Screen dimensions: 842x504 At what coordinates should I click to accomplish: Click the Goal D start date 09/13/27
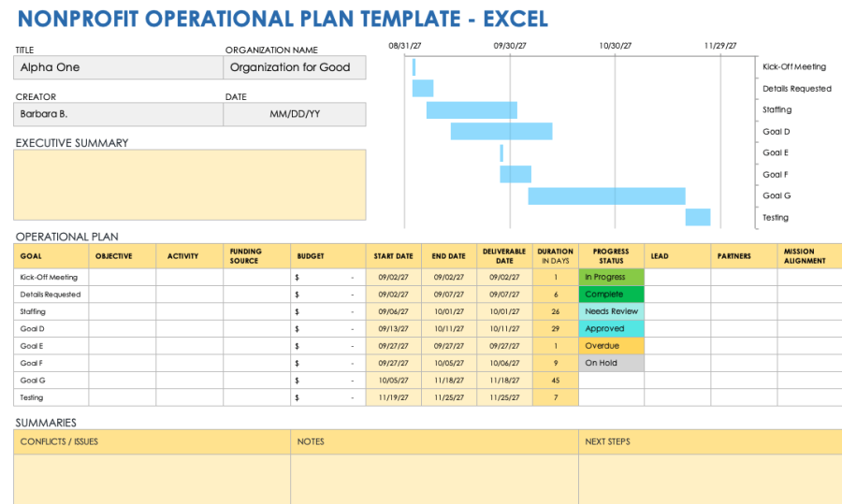click(394, 328)
